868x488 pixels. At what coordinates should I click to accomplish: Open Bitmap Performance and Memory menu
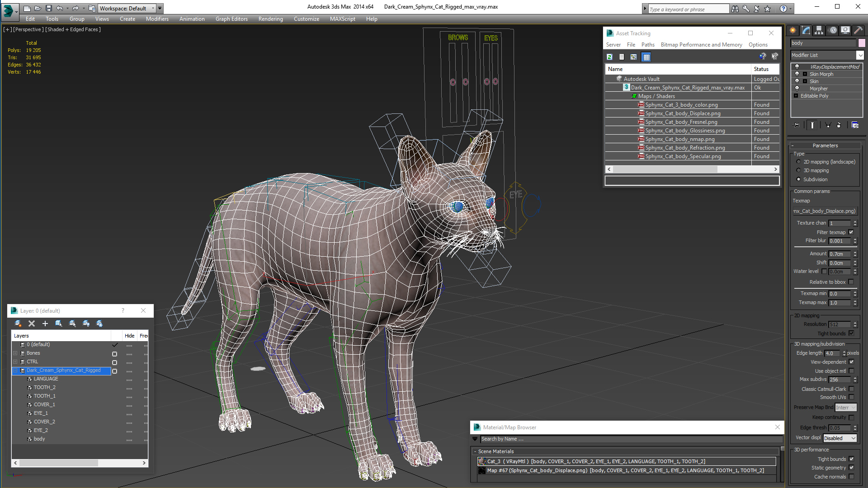pyautogui.click(x=701, y=45)
